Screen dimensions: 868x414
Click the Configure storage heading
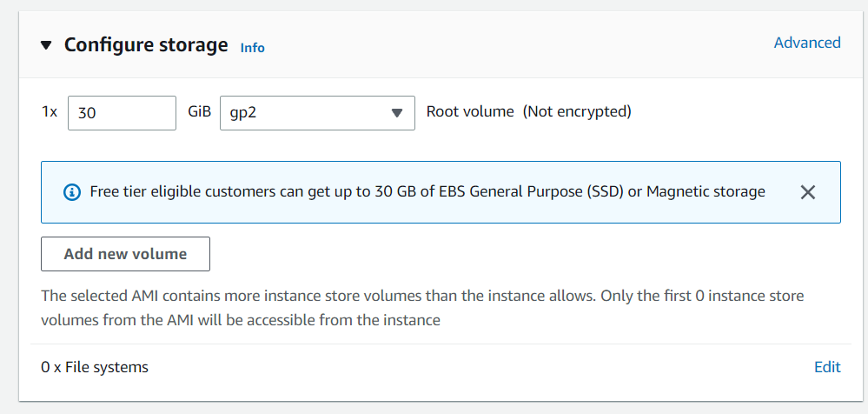pyautogui.click(x=146, y=45)
